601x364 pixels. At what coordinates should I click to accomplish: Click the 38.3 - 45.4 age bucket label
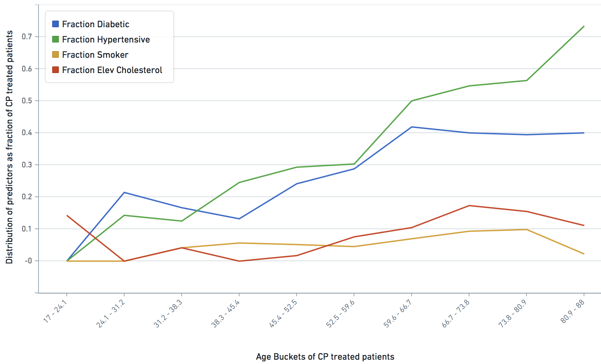[226, 314]
